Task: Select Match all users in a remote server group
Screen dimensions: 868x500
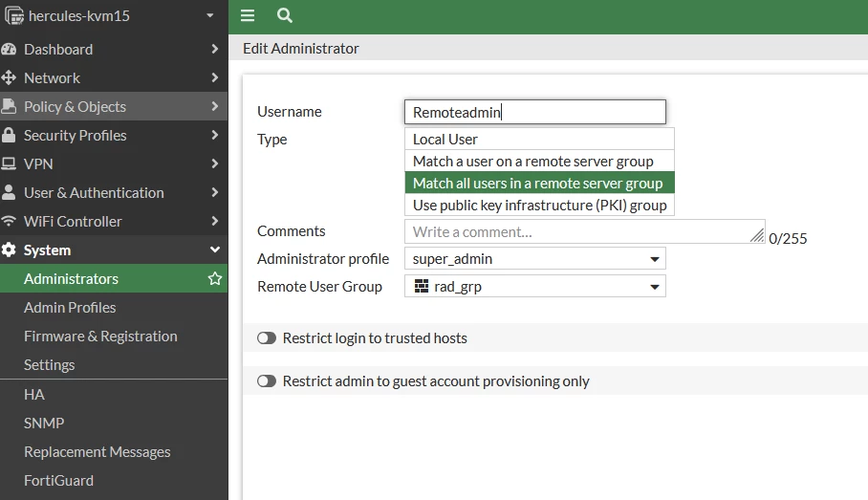Action: point(540,184)
